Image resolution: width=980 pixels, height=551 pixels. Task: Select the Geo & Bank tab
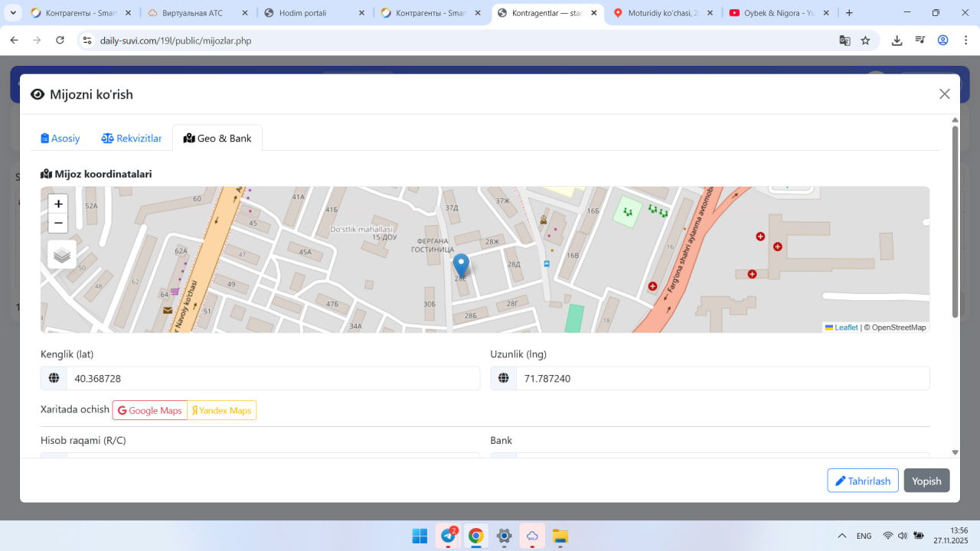[217, 139]
